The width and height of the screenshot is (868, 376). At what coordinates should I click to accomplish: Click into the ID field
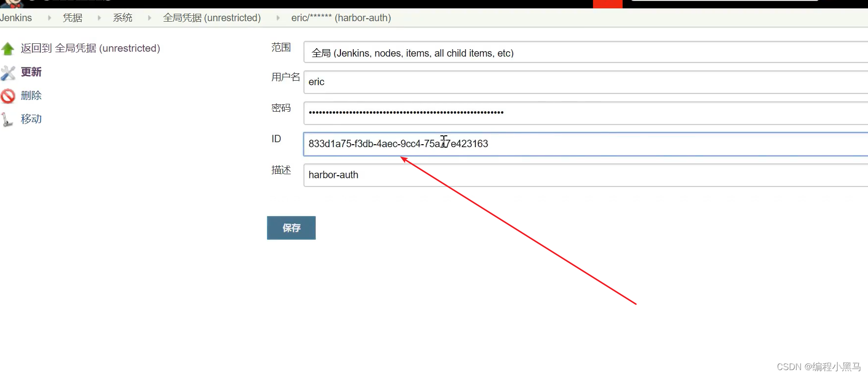tap(586, 144)
